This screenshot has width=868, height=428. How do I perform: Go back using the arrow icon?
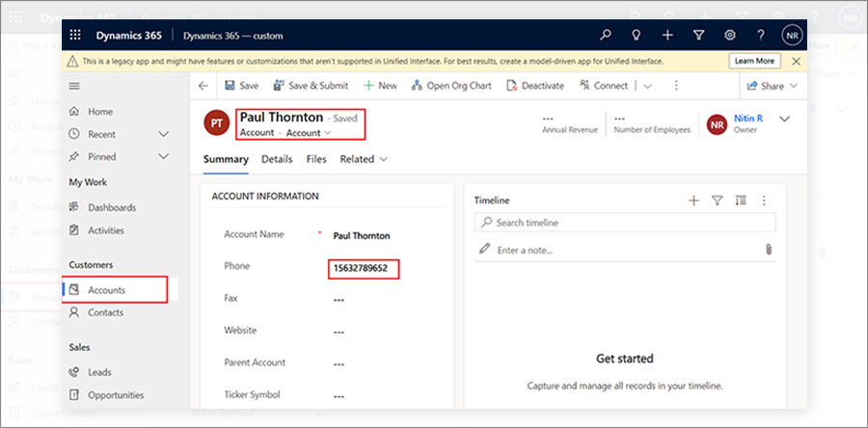(203, 86)
